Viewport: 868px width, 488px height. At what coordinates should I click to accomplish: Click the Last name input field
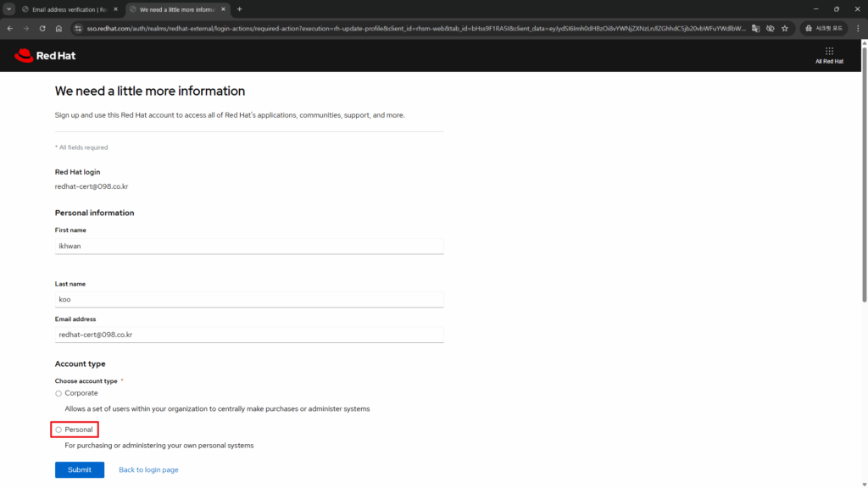[x=248, y=299]
